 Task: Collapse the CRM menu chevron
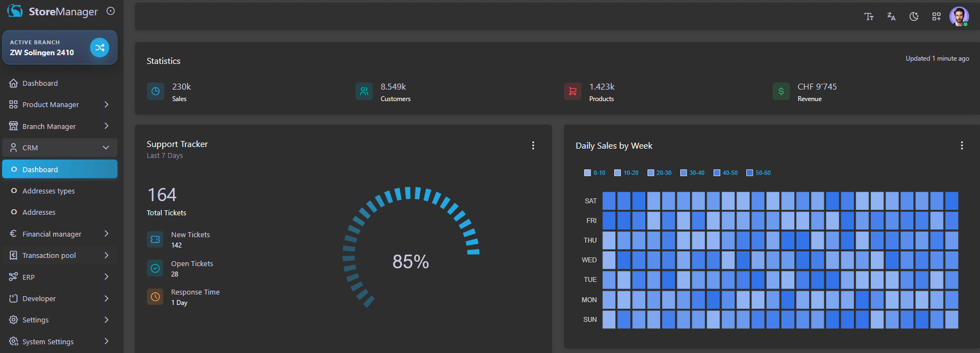coord(106,148)
